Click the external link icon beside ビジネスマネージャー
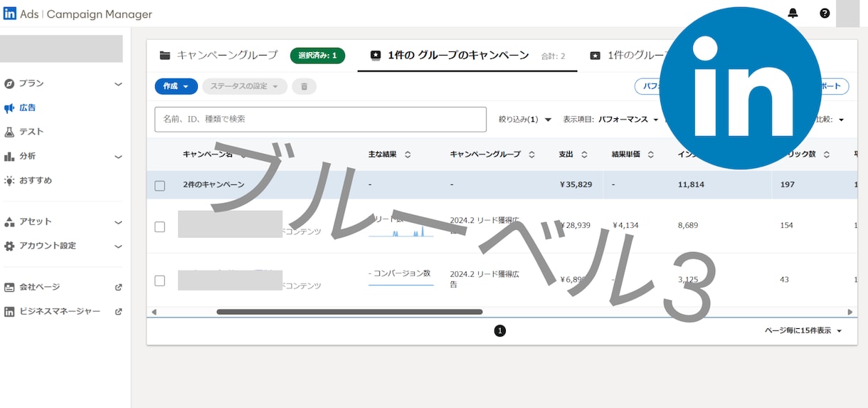 pyautogui.click(x=119, y=311)
